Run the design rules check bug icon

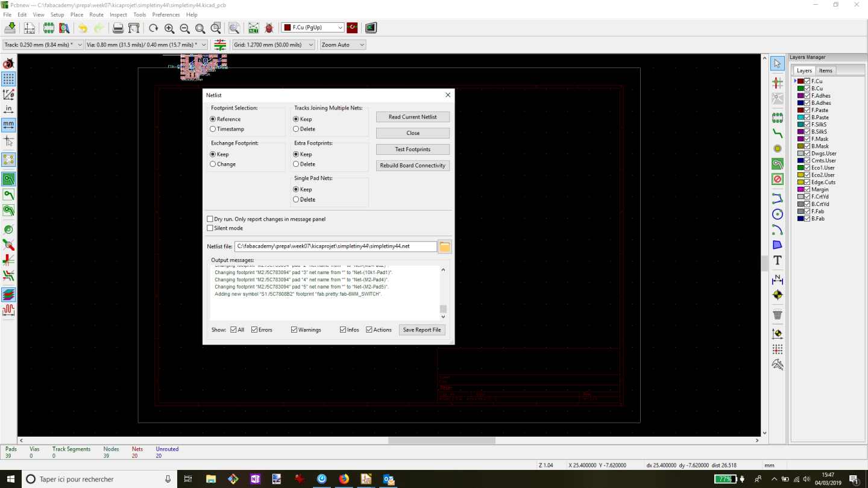pyautogui.click(x=269, y=28)
